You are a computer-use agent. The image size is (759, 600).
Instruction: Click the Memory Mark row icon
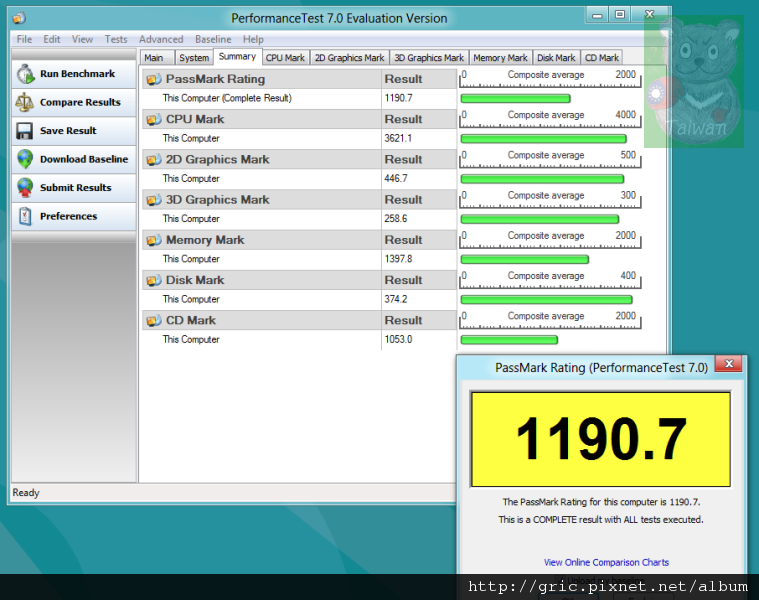coord(154,240)
